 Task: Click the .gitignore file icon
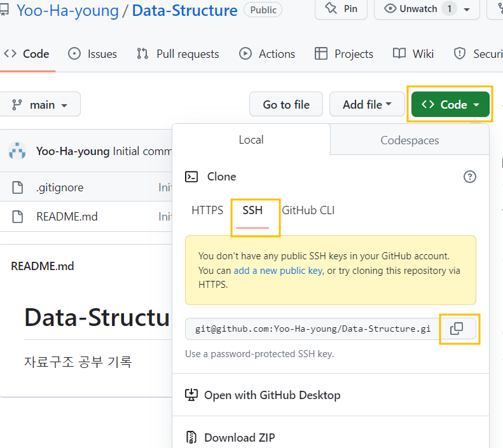point(17,187)
